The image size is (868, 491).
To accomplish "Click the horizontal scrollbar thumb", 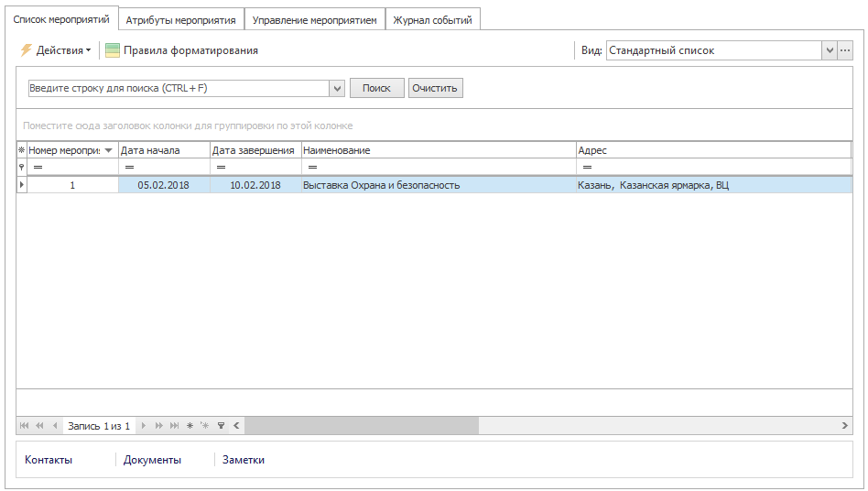I will pyautogui.click(x=362, y=426).
